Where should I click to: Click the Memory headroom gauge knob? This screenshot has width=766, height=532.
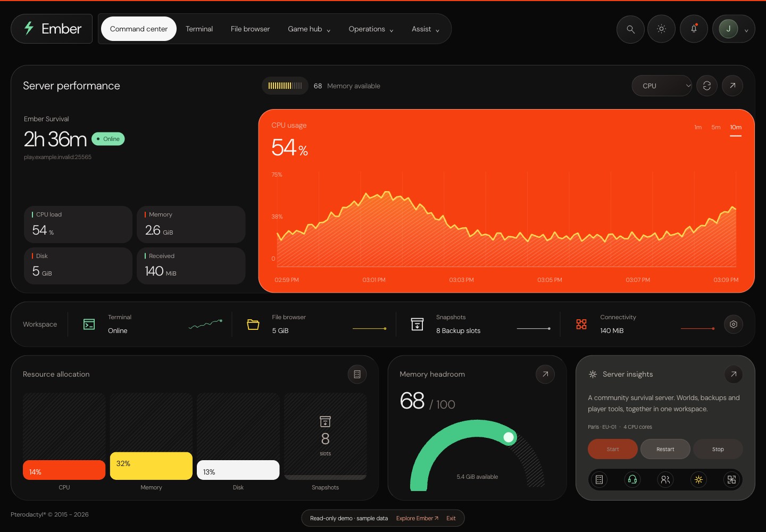pos(509,437)
